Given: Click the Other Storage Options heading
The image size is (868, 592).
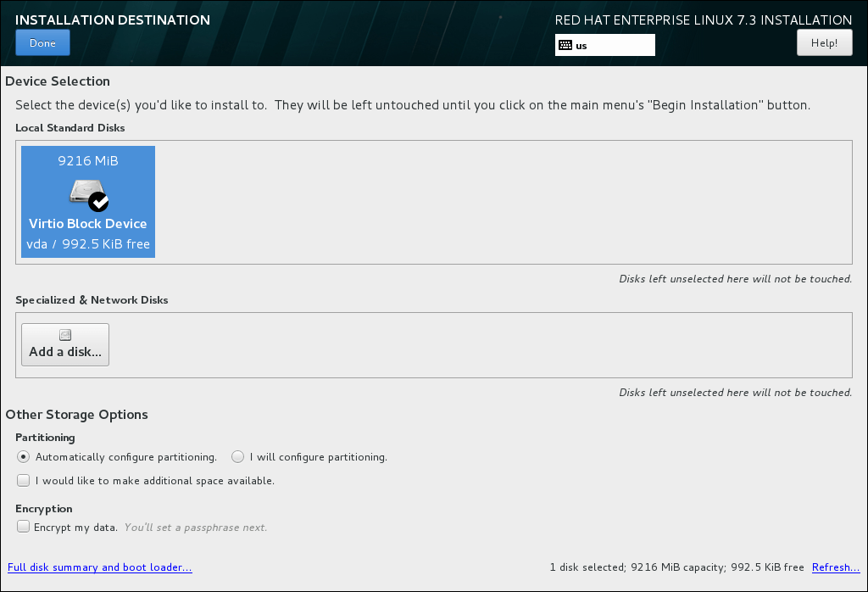Looking at the screenshot, I should coord(76,415).
